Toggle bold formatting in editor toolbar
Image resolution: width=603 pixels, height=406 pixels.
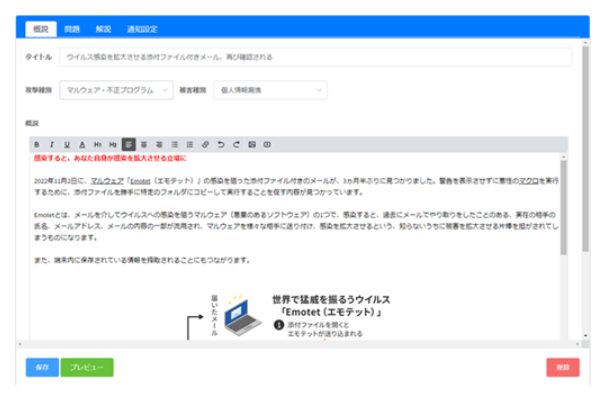tap(36, 144)
